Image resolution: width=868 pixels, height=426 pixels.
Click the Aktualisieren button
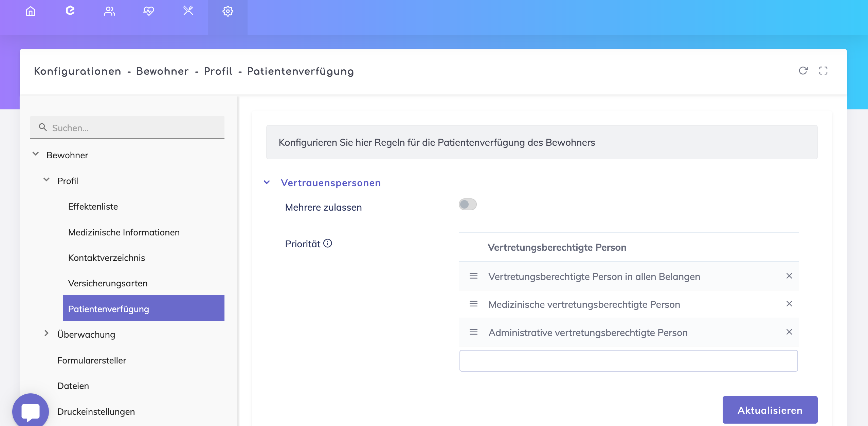[x=770, y=410]
